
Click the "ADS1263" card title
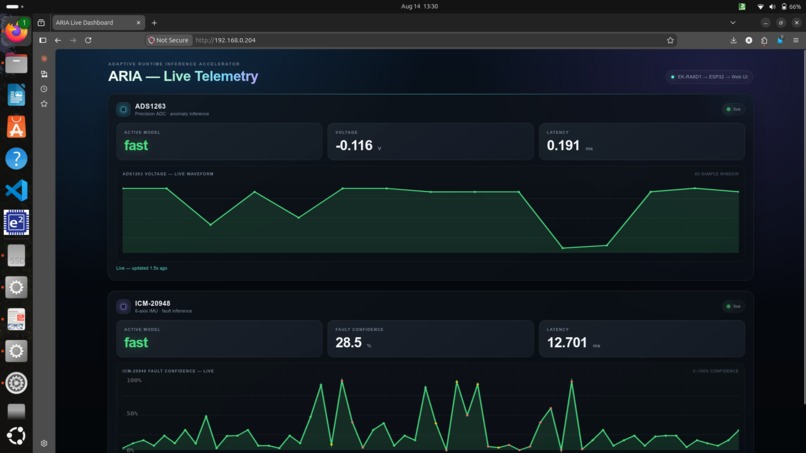(x=150, y=106)
